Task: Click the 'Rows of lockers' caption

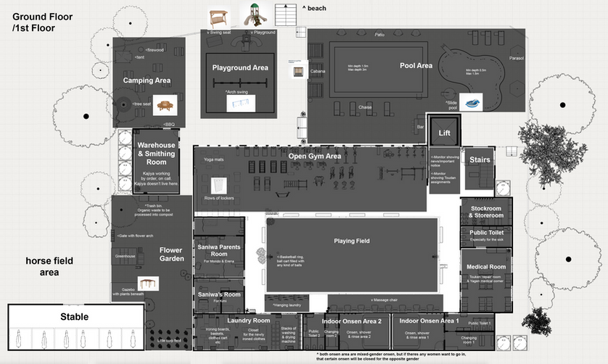Action: [x=219, y=198]
